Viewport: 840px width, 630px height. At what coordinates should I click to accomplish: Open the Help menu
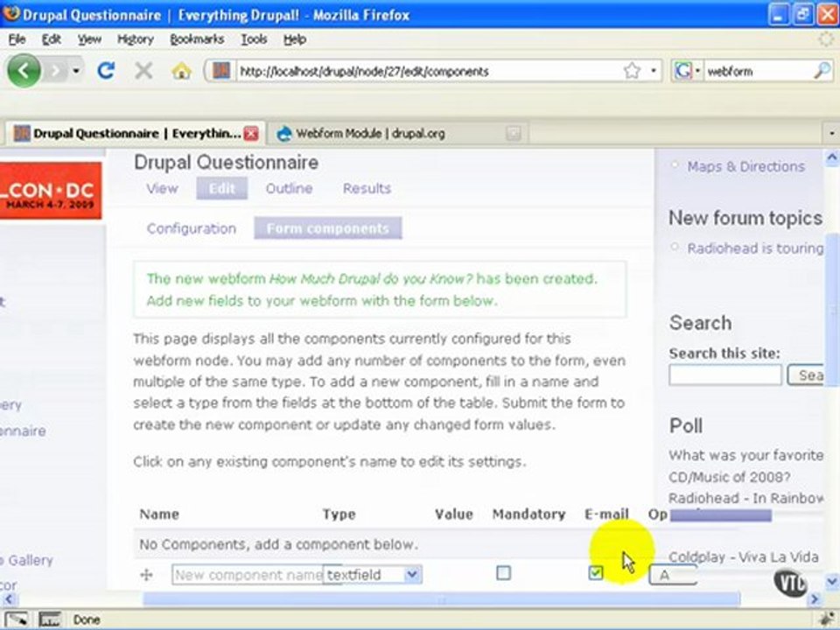click(295, 39)
